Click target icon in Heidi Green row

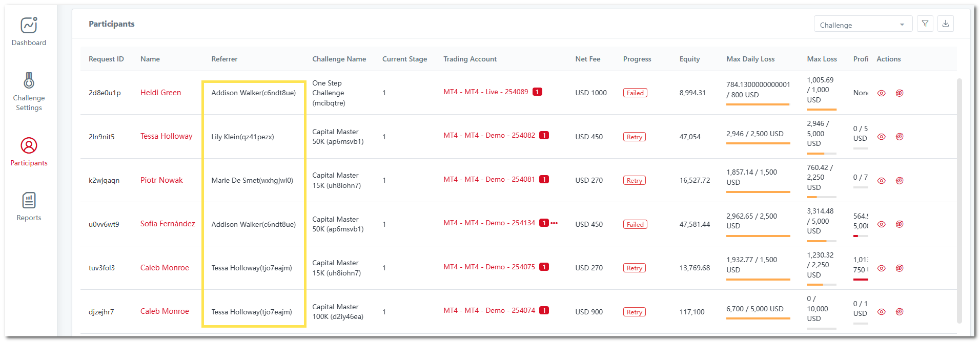(900, 93)
